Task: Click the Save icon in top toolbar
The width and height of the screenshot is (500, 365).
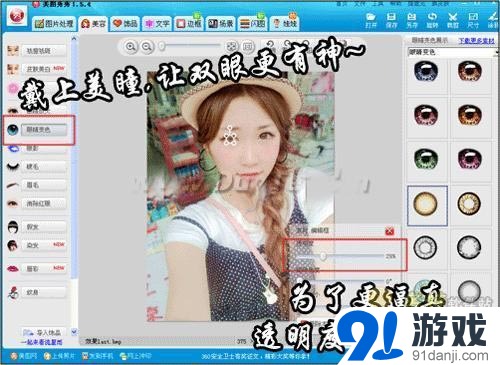Action: 391,20
